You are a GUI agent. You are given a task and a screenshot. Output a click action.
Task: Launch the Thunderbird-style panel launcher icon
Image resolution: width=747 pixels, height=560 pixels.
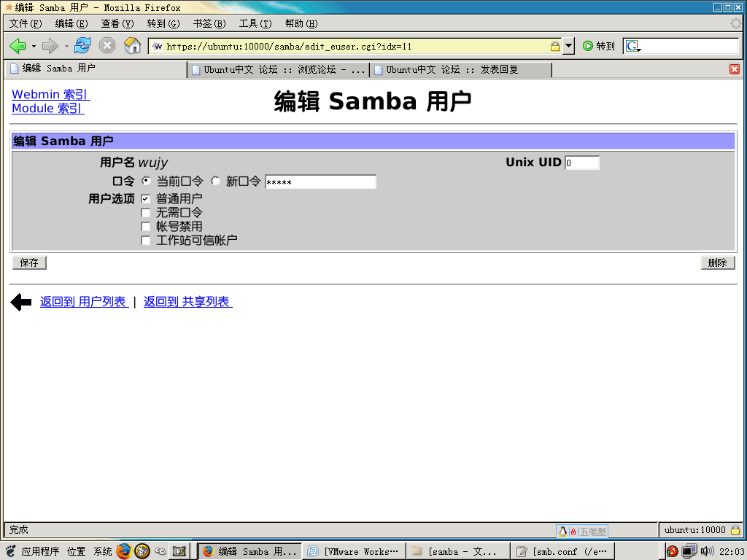pyautogui.click(x=142, y=551)
